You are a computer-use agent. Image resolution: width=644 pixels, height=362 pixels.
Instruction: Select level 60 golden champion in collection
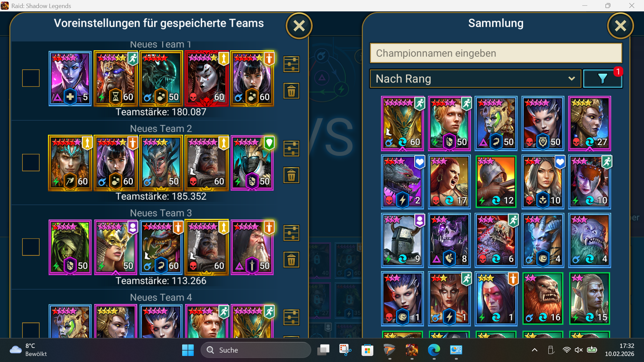click(x=402, y=123)
